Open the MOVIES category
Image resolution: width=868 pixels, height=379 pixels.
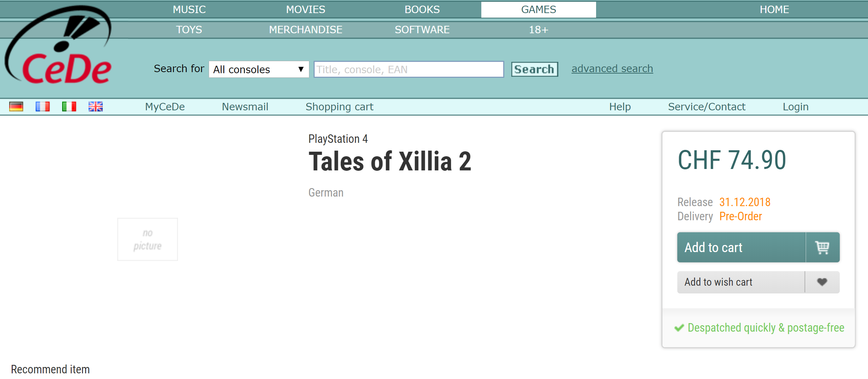[306, 10]
